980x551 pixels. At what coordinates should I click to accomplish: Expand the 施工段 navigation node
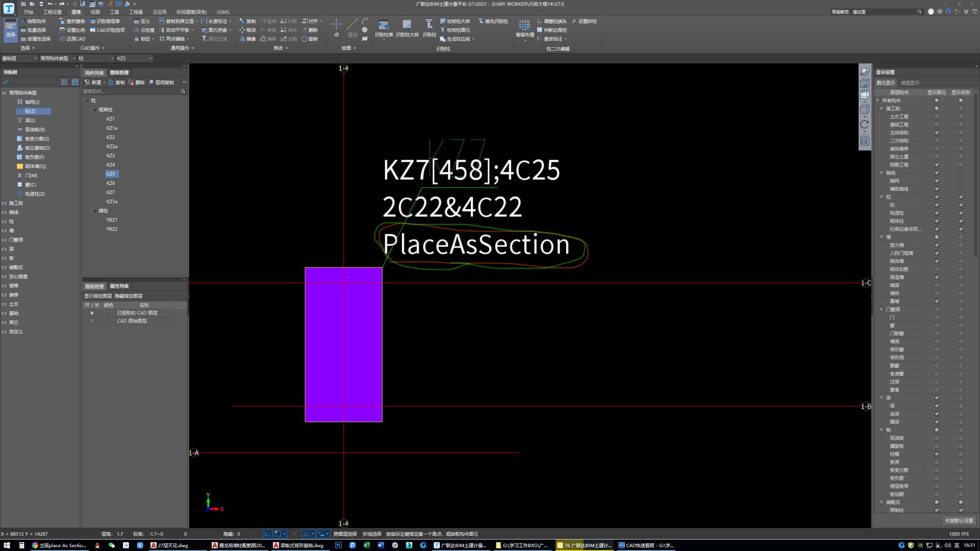coord(4,203)
